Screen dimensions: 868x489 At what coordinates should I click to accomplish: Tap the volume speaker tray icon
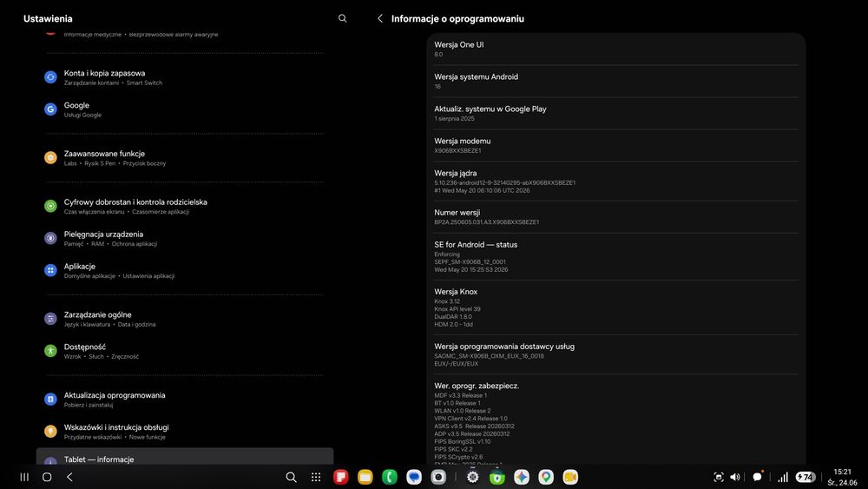click(x=735, y=477)
